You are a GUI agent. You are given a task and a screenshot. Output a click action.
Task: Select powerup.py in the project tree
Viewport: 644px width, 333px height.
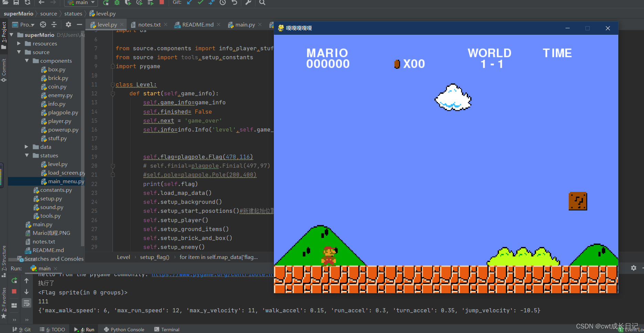pyautogui.click(x=63, y=130)
